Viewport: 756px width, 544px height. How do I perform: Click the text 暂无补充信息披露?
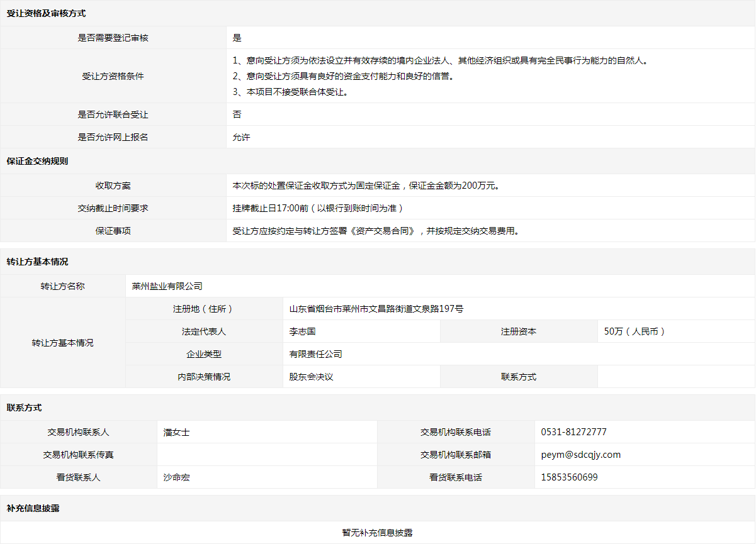click(x=378, y=533)
